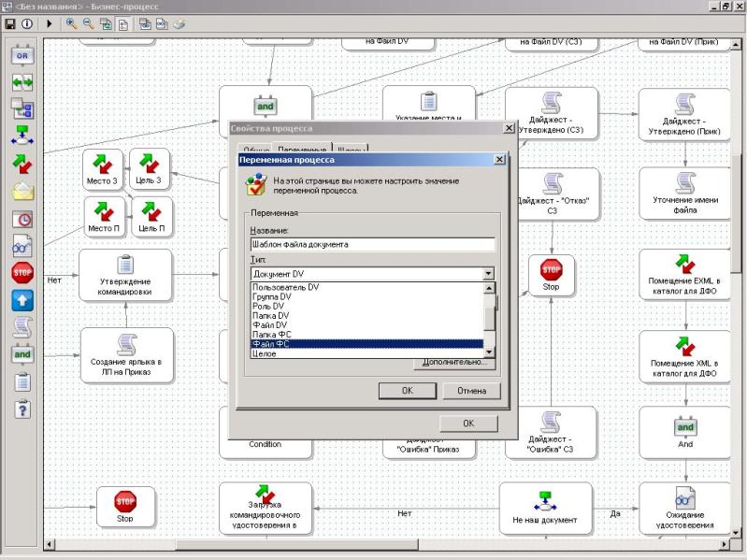This screenshot has height=560, width=747.
Task: Select the clock timer tool in palette
Action: [22, 219]
